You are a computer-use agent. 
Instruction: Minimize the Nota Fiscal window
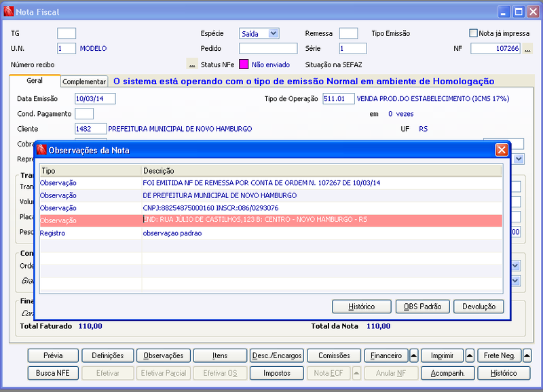pyautogui.click(x=504, y=12)
